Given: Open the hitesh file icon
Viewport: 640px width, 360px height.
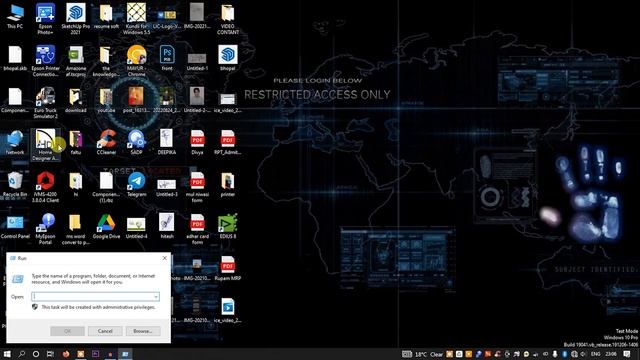Looking at the screenshot, I should tap(167, 227).
